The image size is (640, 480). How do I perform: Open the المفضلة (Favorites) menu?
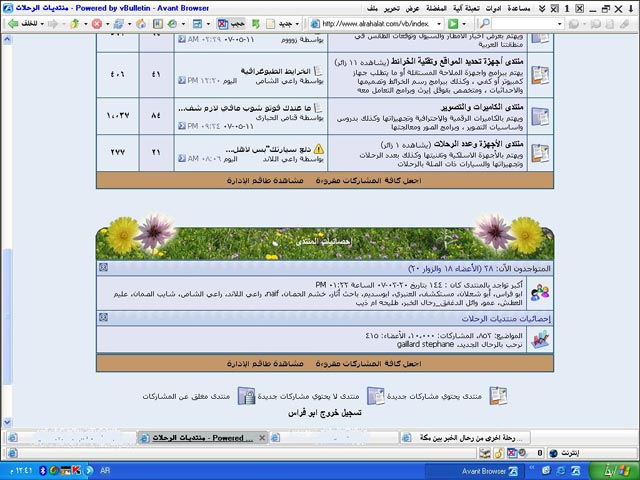point(436,8)
